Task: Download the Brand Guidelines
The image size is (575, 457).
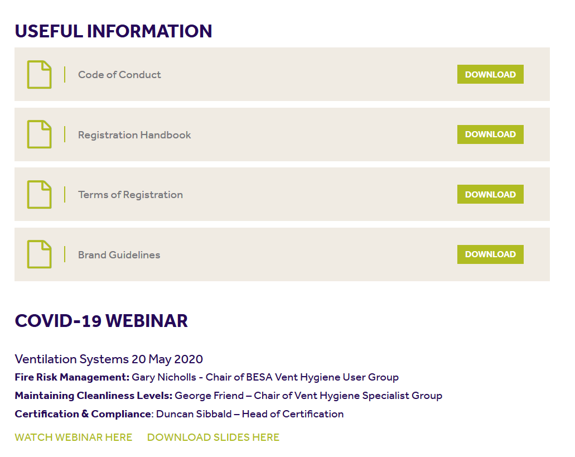Action: [x=490, y=254]
